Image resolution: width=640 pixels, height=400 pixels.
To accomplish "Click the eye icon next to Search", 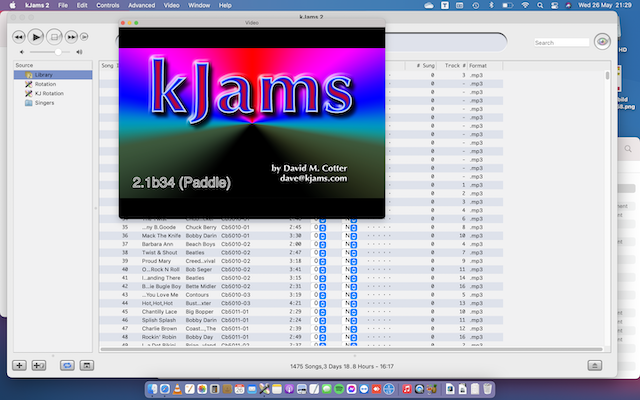I will (x=602, y=41).
